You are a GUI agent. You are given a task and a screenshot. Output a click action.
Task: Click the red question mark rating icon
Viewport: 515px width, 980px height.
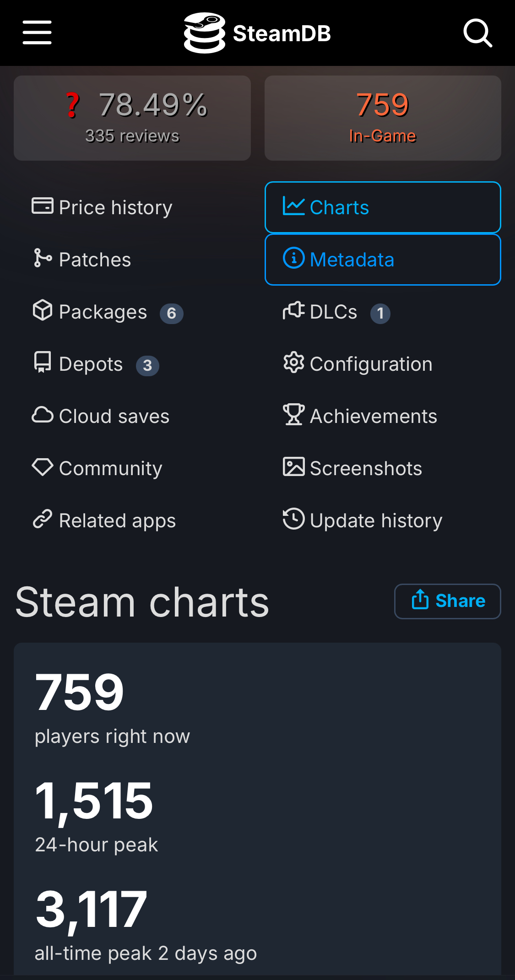point(72,105)
